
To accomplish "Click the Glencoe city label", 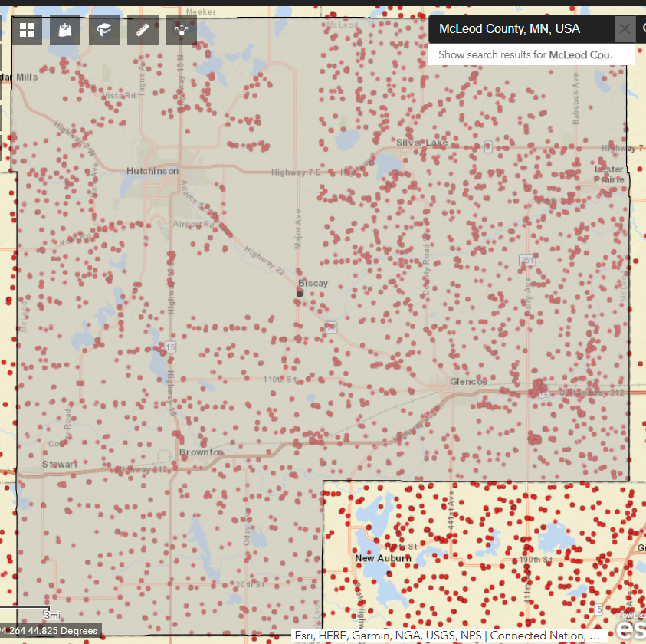I will tap(468, 382).
